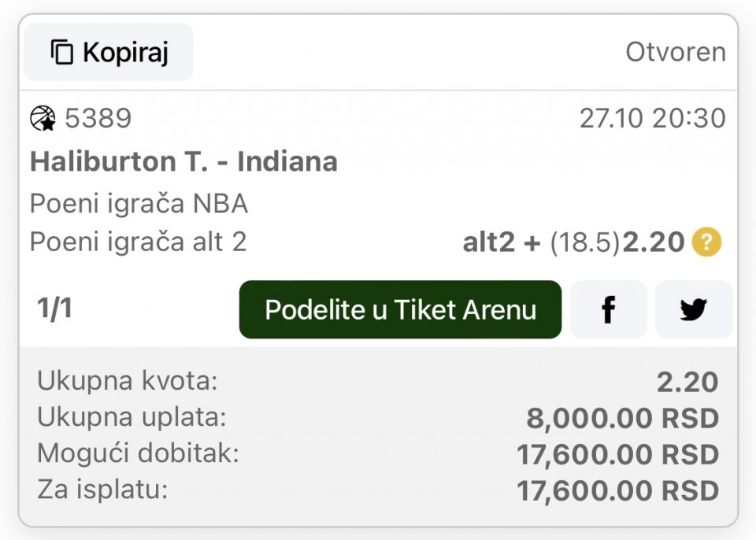Viewport: 756px width, 540px height.
Task: Click Poeni igrača alt 2 bet type
Action: [138, 242]
